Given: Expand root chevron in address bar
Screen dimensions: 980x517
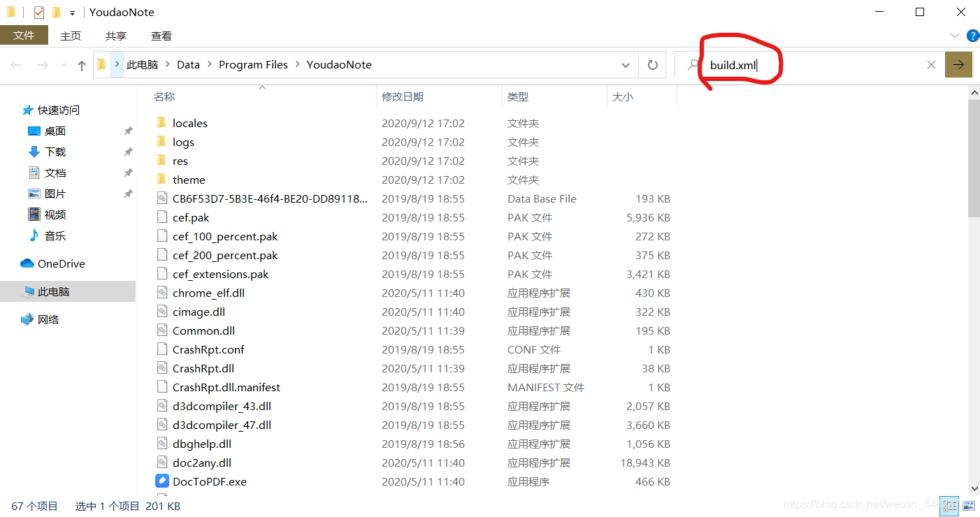Looking at the screenshot, I should tap(117, 65).
